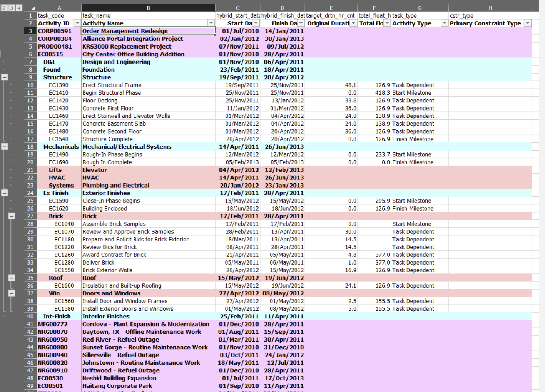Image resolution: width=545 pixels, height=392 pixels.
Task: Select Total Float value '295.9'
Action: pyautogui.click(x=374, y=201)
